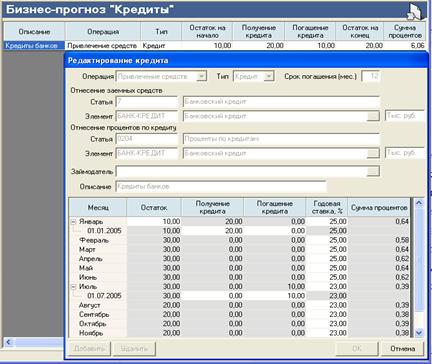This screenshot has width=432, height=364.
Task: Click the Удалить button
Action: [134, 349]
